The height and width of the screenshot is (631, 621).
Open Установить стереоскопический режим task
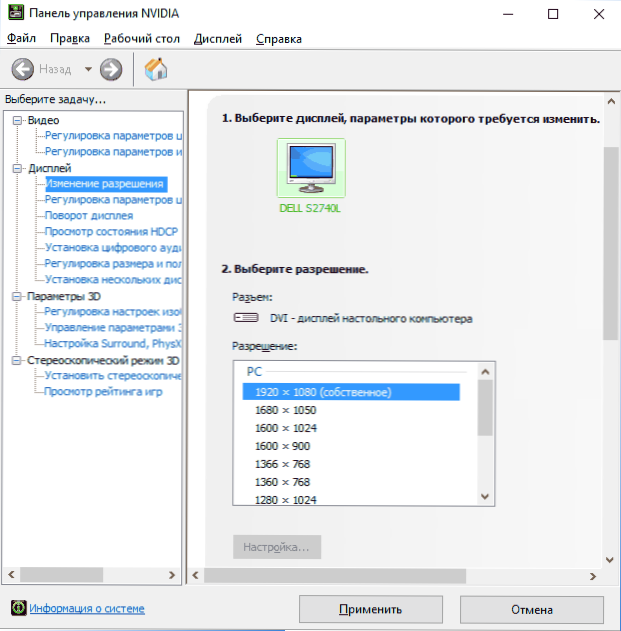point(113,375)
